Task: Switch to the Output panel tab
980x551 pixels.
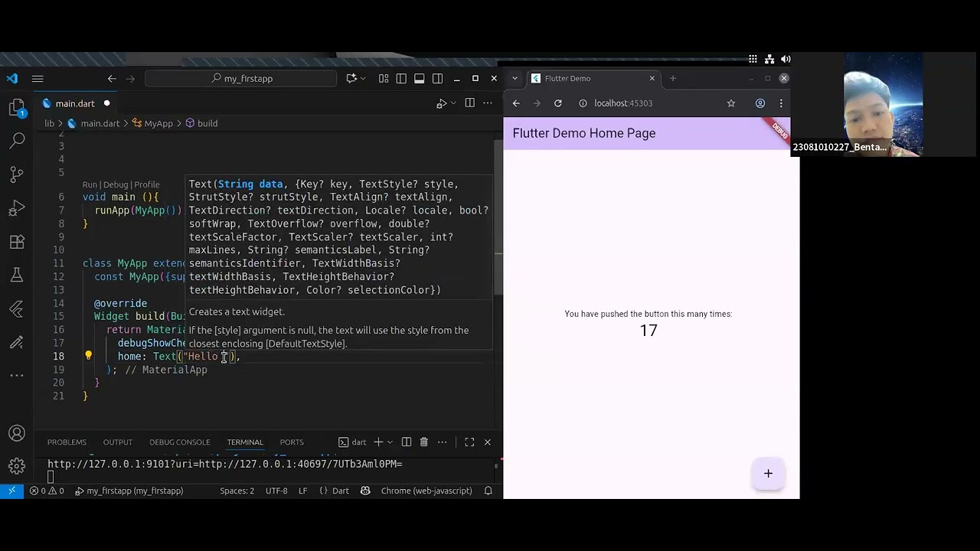Action: [x=118, y=442]
